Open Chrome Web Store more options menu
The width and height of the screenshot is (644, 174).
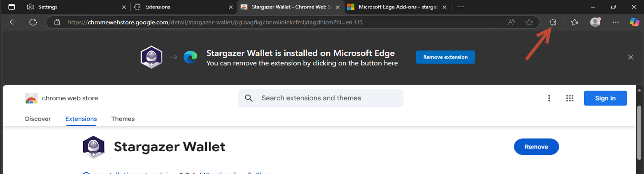coord(549,98)
